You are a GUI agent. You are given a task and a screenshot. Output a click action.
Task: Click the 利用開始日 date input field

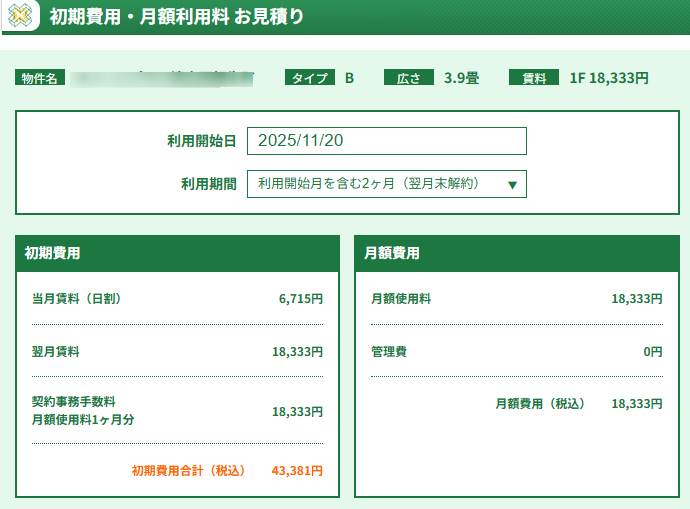click(386, 141)
